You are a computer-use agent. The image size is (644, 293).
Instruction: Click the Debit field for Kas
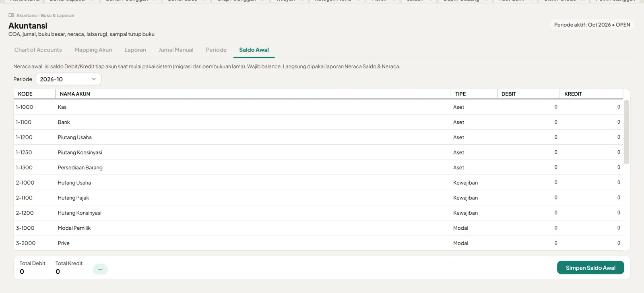coord(528,107)
